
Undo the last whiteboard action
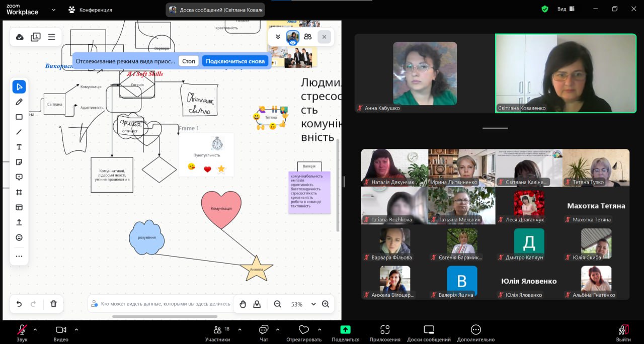click(x=19, y=304)
